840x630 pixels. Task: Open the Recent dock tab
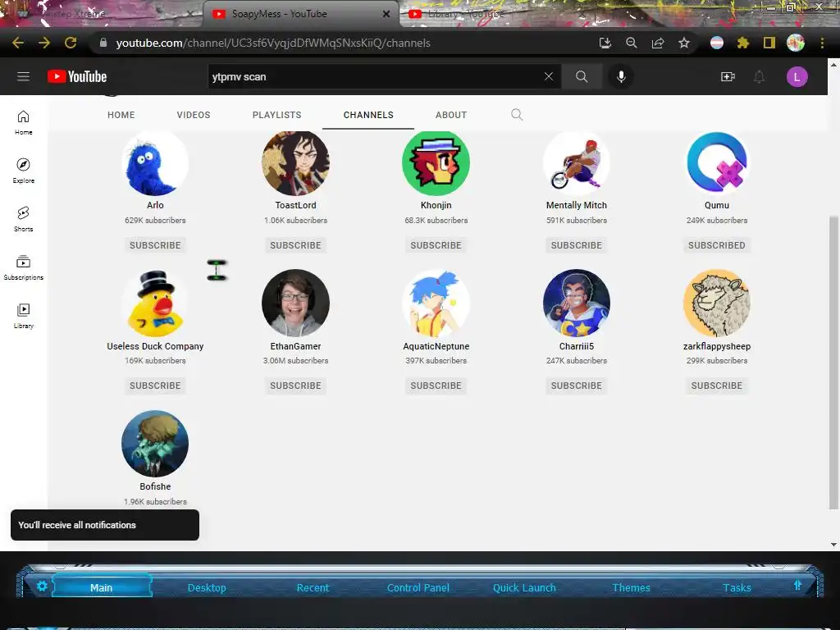pos(313,587)
